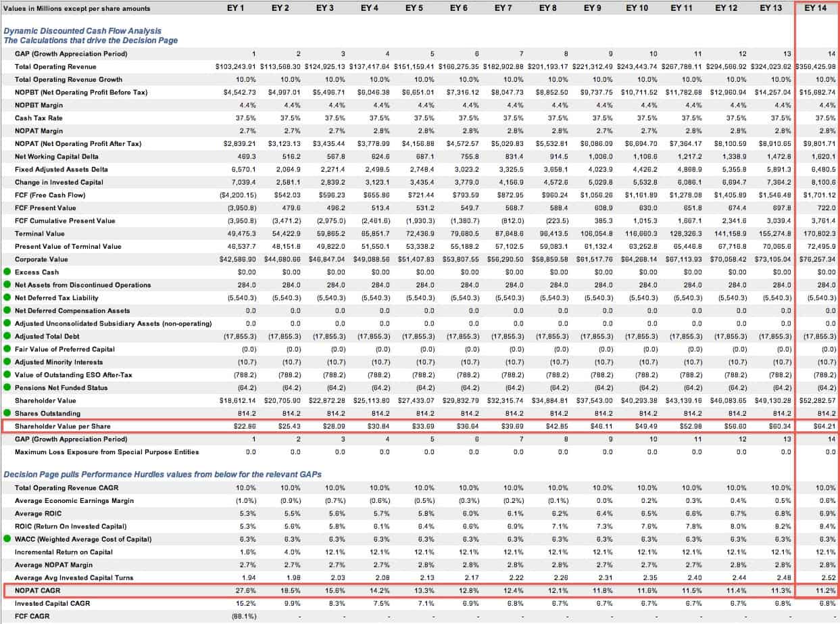
Task: Select green indicator beside Adjusted Total Debt
Action: click(x=7, y=336)
